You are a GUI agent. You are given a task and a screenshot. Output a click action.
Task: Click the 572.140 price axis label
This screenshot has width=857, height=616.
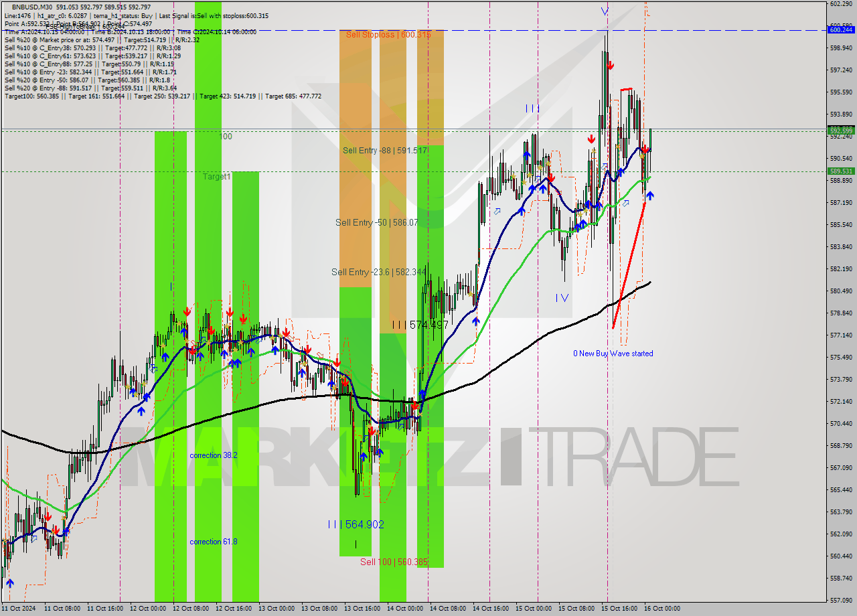(841, 402)
